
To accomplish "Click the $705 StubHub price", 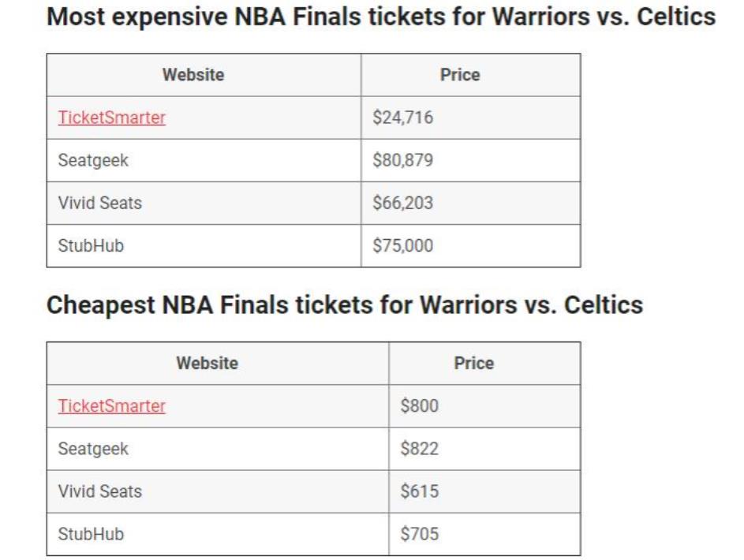I will [x=419, y=534].
